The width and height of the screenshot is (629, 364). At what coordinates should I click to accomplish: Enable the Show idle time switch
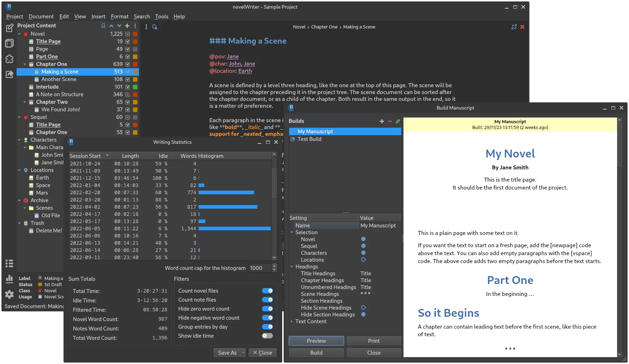[x=267, y=336]
